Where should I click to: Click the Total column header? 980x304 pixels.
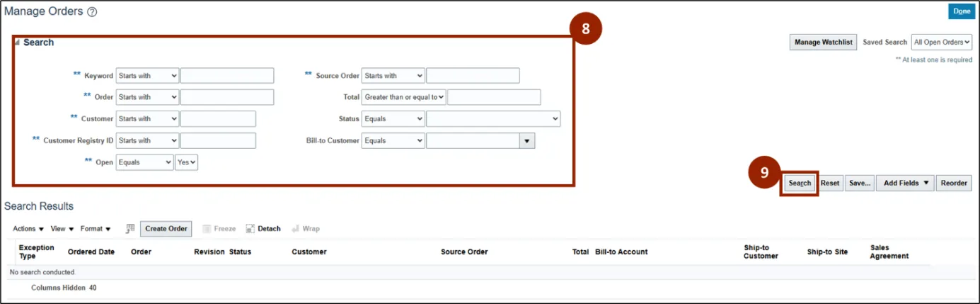[x=581, y=252]
